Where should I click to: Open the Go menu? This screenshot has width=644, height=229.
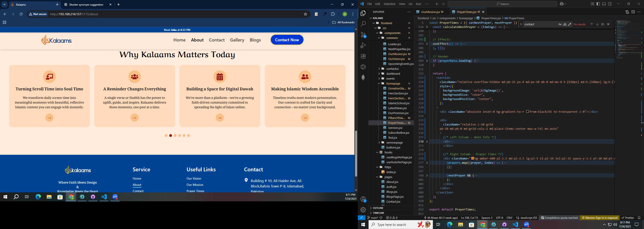410,4
